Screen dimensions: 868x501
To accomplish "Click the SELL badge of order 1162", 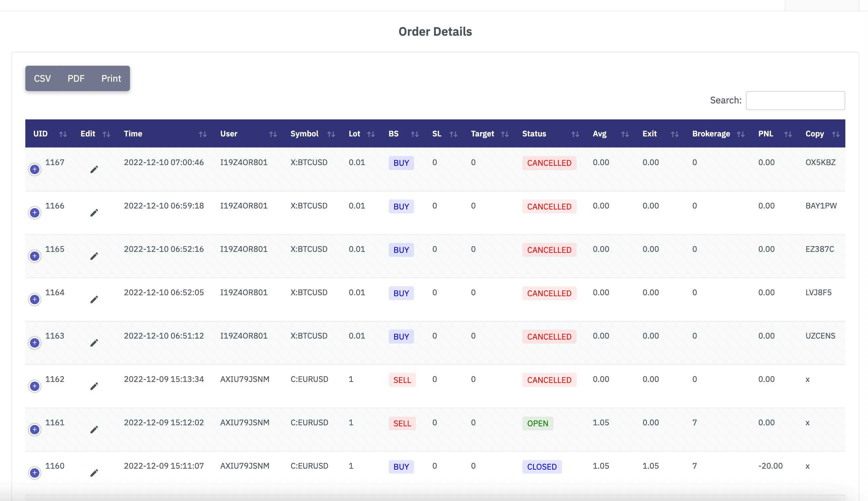I will (x=402, y=380).
